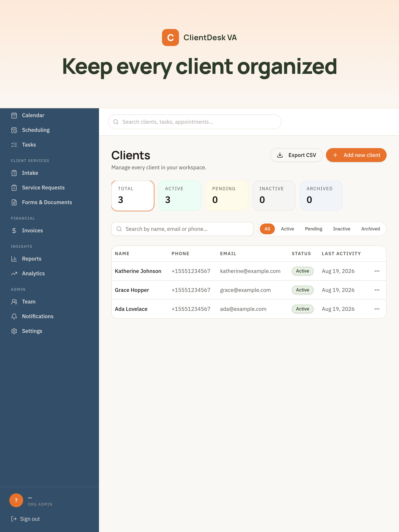The height and width of the screenshot is (532, 399).
Task: Click the Notifications bell icon
Action: pyautogui.click(x=14, y=316)
